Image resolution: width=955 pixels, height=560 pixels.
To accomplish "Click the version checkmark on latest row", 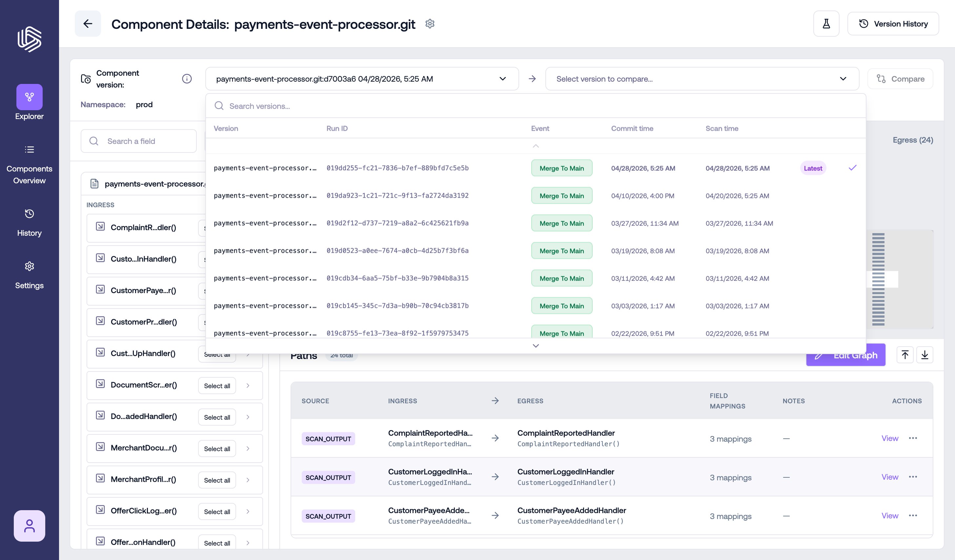I will 852,168.
